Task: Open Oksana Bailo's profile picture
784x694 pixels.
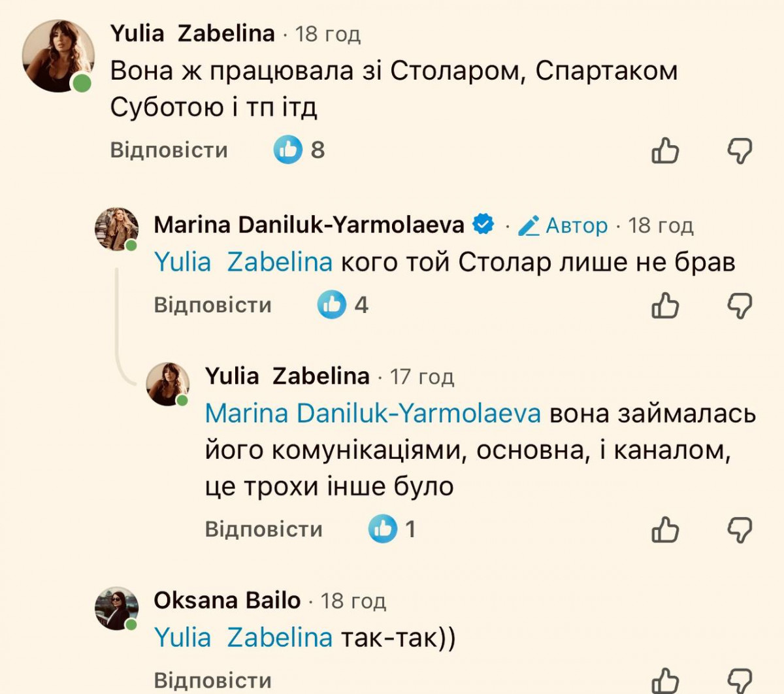Action: coord(116,608)
